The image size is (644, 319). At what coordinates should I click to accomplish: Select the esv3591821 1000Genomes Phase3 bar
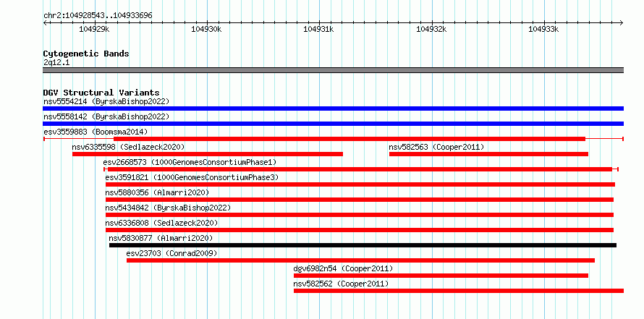[x=360, y=184]
